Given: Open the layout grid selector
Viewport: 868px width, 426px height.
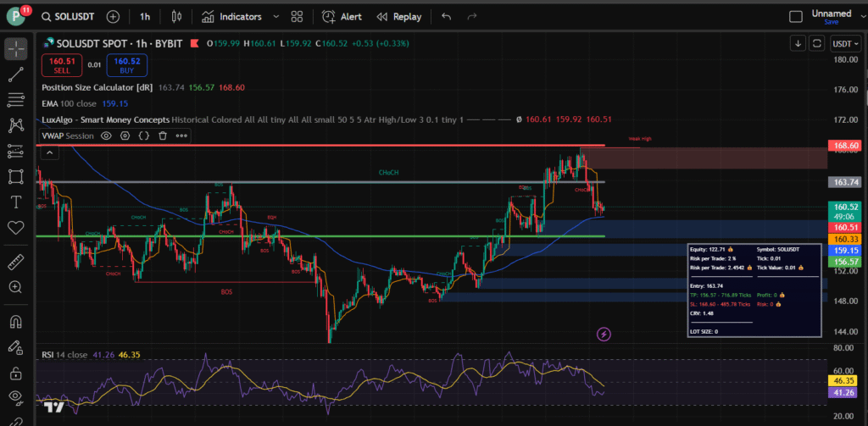Looking at the screenshot, I should (x=298, y=17).
